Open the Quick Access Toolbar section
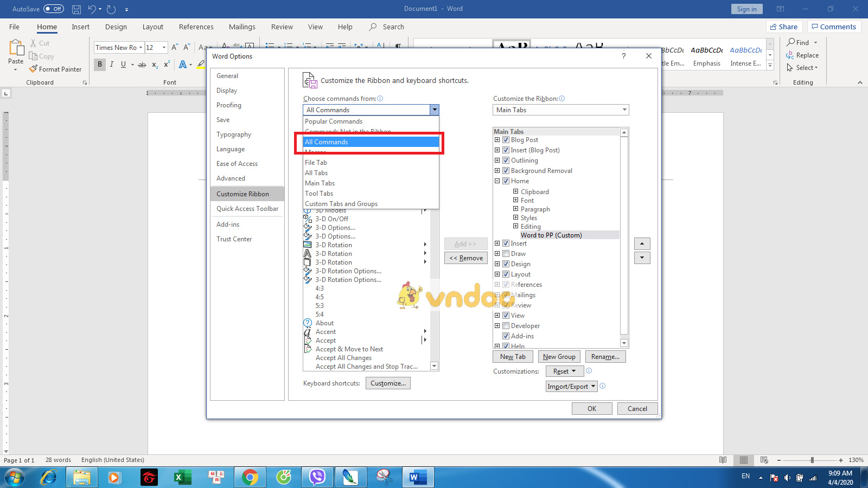This screenshot has height=488, width=868. 247,209
